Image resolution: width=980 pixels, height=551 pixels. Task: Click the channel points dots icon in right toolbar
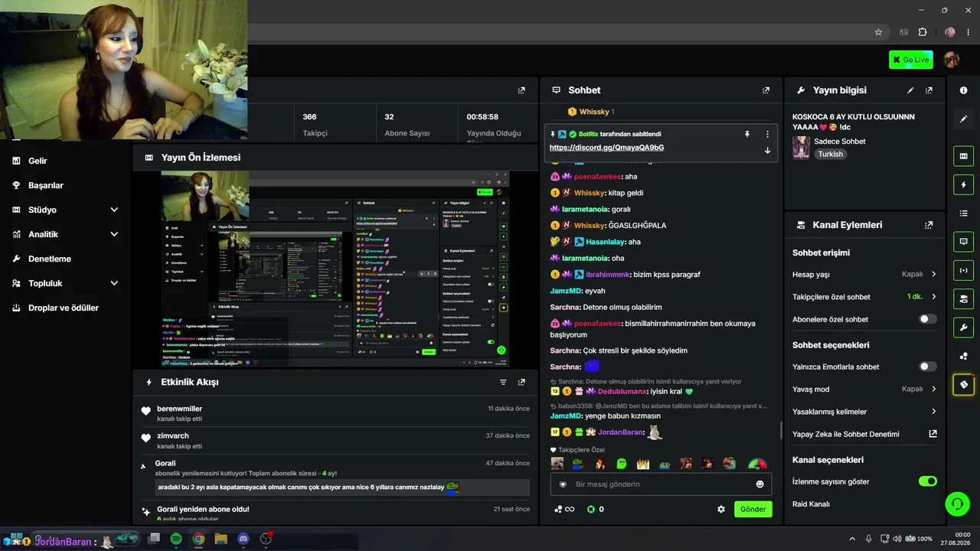[963, 356]
